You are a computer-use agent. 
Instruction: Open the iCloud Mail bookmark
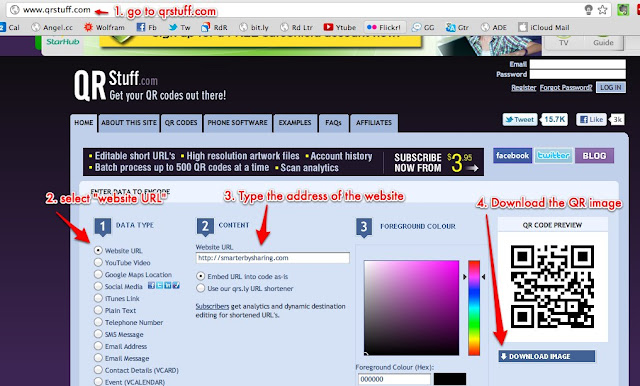pyautogui.click(x=544, y=27)
